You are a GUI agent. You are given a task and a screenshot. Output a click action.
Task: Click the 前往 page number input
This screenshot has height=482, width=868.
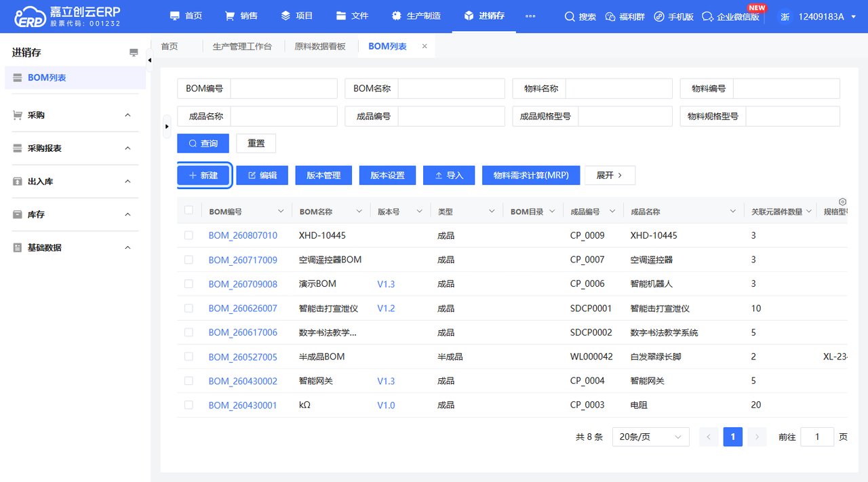pos(817,437)
